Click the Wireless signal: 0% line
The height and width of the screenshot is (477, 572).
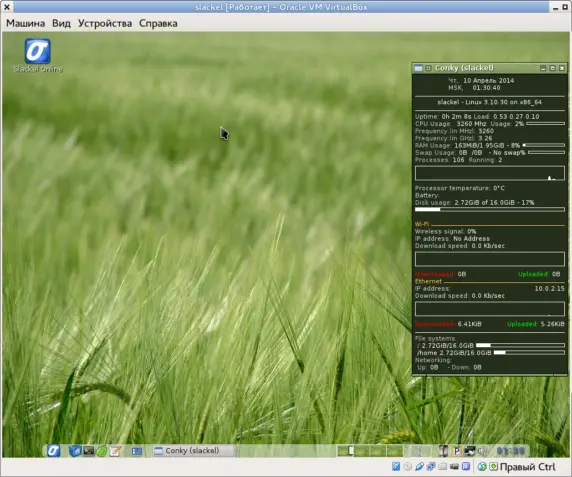pos(445,231)
